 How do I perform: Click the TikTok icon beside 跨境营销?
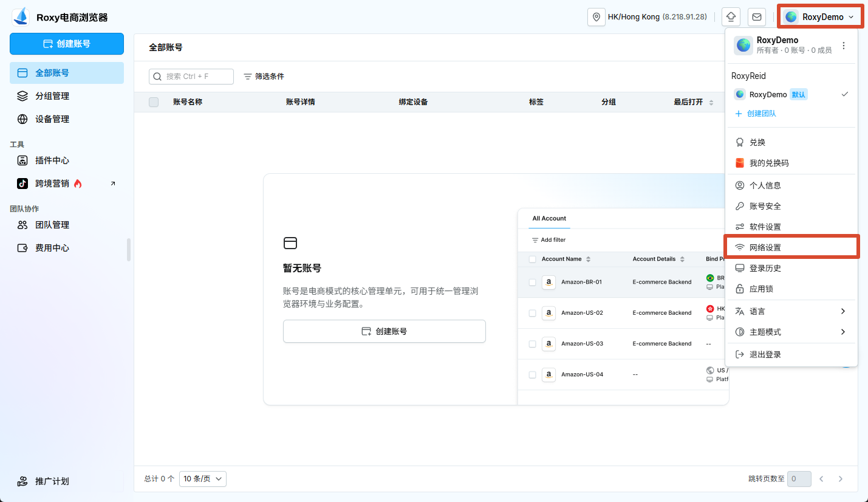click(x=22, y=184)
